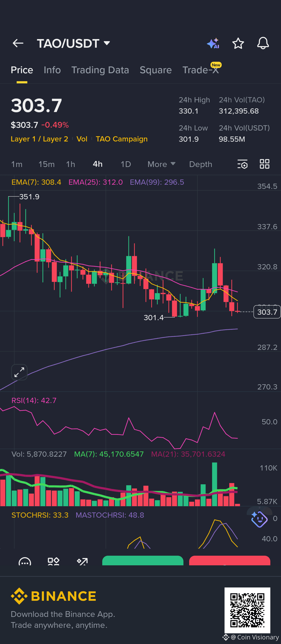The height and width of the screenshot is (644, 281).
Task: Tap the Vol: 5,870.8227 label
Action: click(39, 454)
